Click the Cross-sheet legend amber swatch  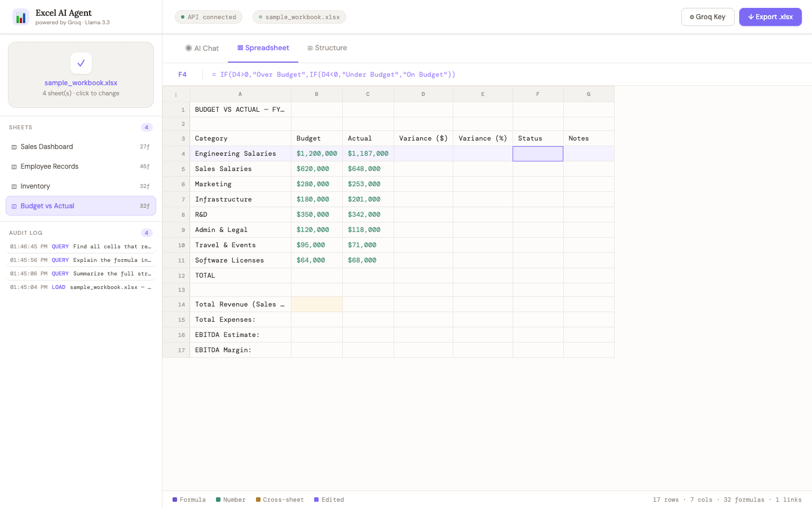point(258,500)
